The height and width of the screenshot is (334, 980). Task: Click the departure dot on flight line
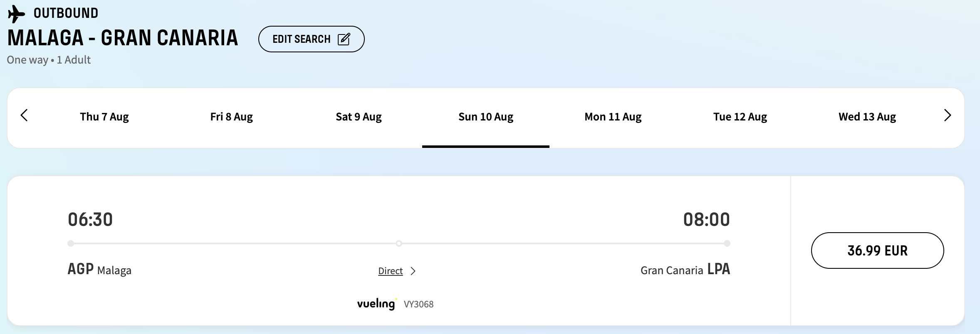coord(71,243)
